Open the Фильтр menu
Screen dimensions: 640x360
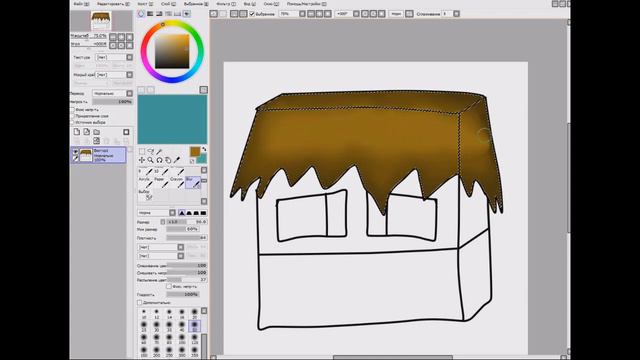(x=225, y=4)
